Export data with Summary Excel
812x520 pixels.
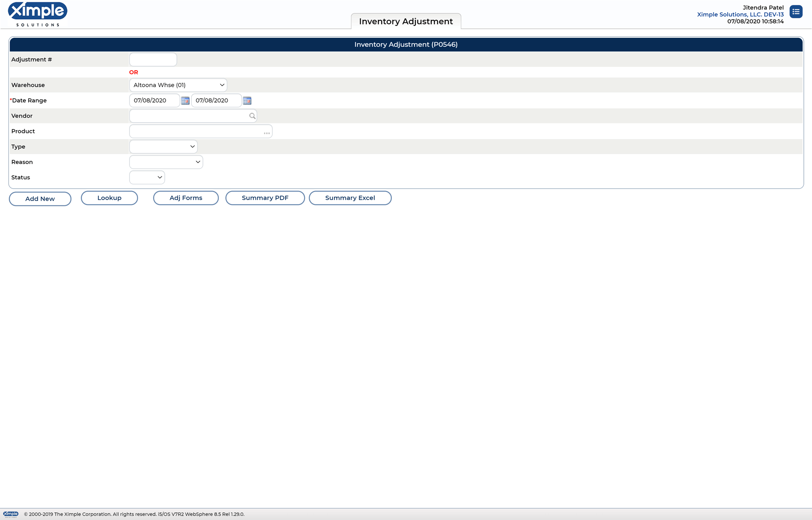pos(350,198)
